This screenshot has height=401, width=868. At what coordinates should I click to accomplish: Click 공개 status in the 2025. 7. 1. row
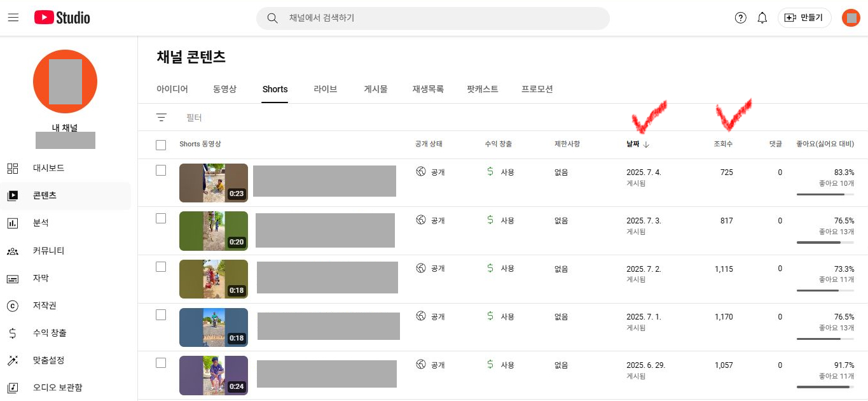pyautogui.click(x=438, y=316)
